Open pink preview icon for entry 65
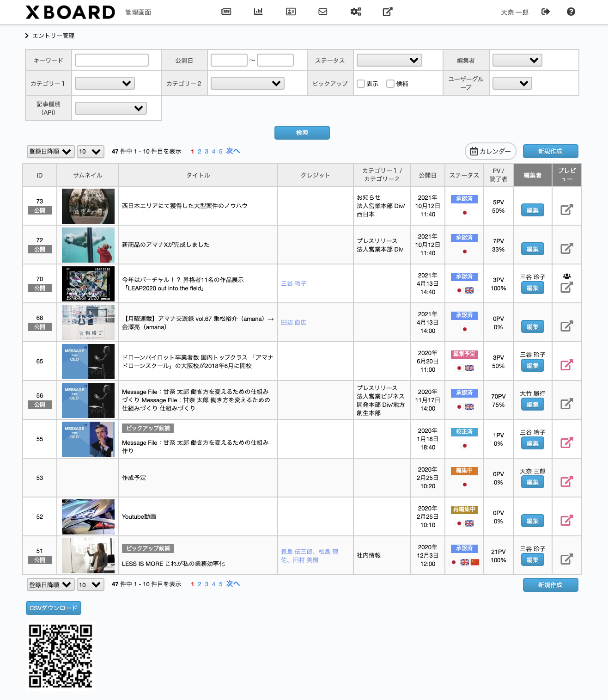Image resolution: width=608 pixels, height=700 pixels. (x=567, y=365)
